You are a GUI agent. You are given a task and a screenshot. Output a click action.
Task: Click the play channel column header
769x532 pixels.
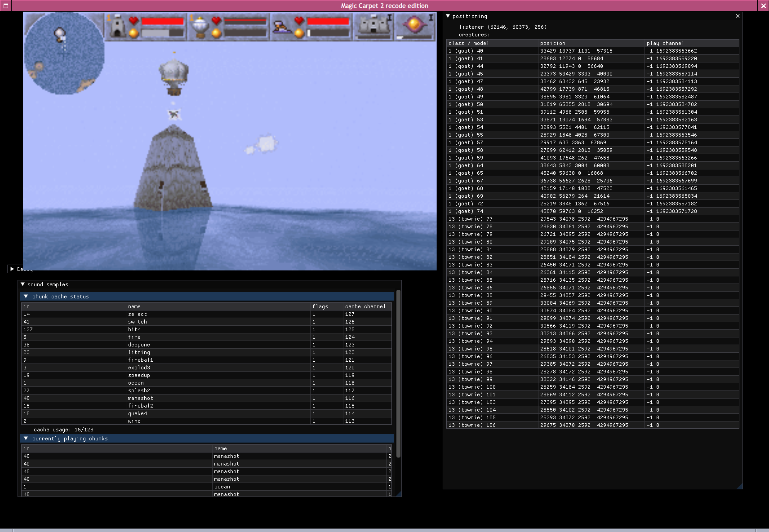(x=665, y=43)
